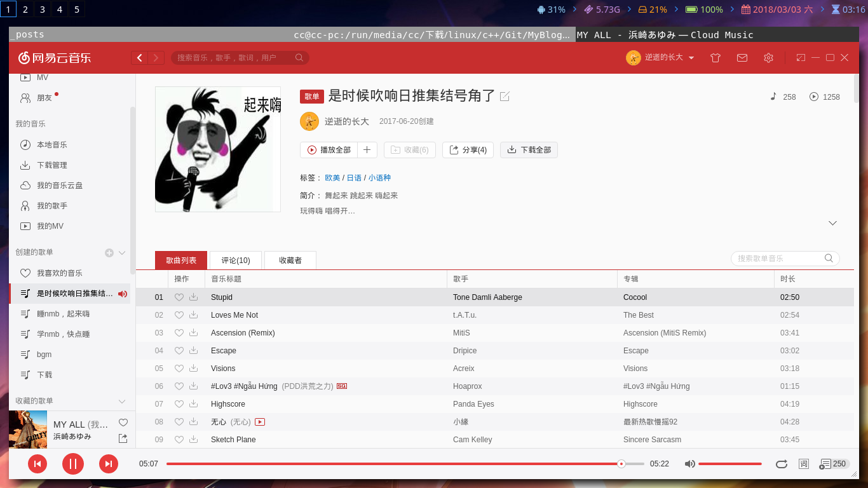
Task: Change the loop playback mode
Action: [782, 464]
